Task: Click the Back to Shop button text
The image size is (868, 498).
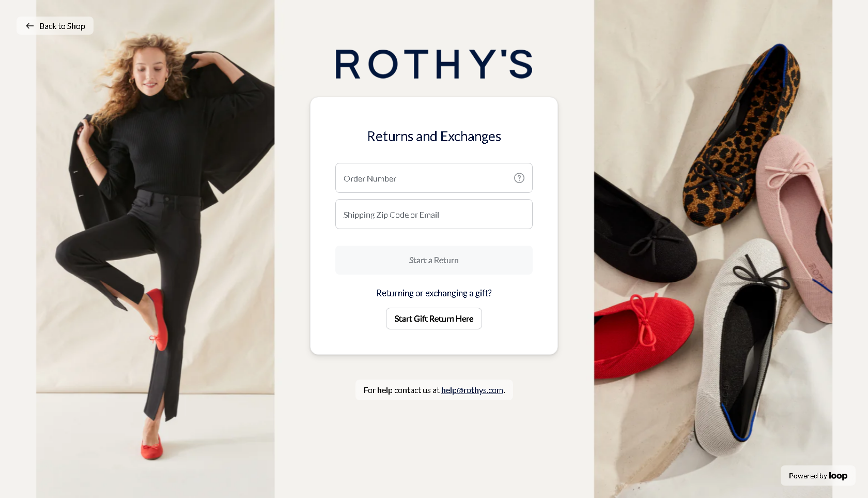Action: coord(62,26)
